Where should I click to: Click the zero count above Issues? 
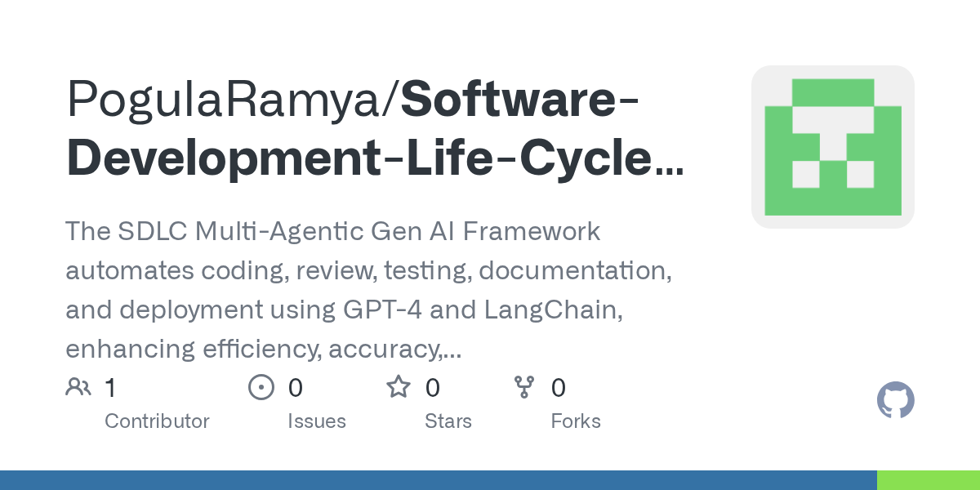(x=295, y=388)
